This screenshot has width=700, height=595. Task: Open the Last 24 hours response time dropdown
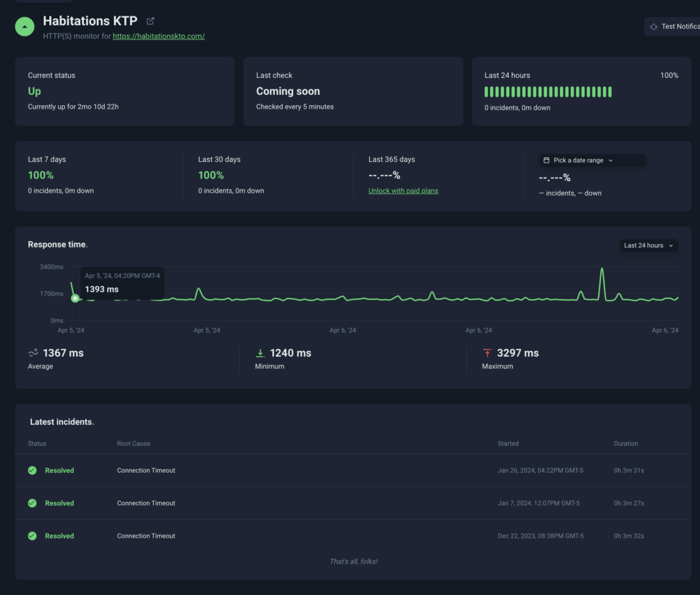pyautogui.click(x=648, y=245)
